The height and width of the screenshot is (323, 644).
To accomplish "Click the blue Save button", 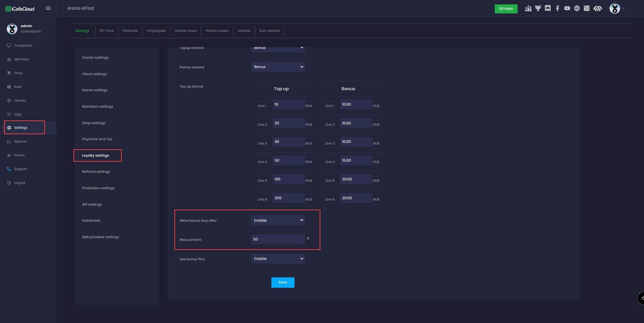I will coord(283,282).
